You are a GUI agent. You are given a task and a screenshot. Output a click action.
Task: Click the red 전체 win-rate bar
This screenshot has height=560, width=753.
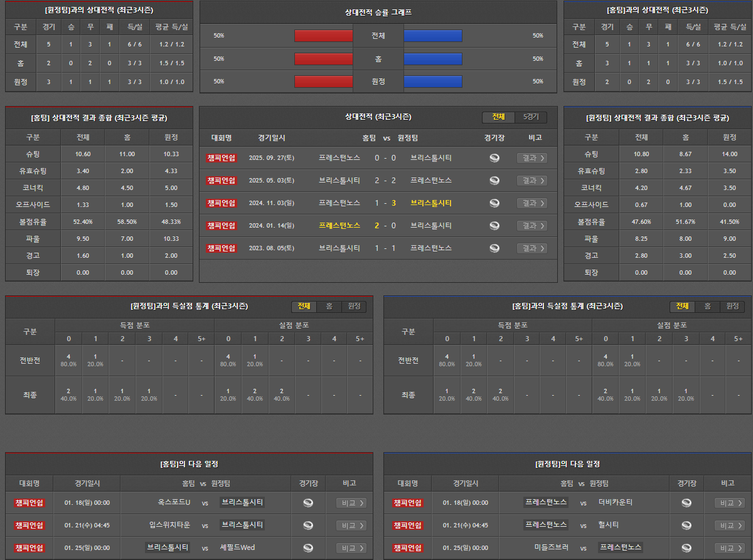coord(323,36)
